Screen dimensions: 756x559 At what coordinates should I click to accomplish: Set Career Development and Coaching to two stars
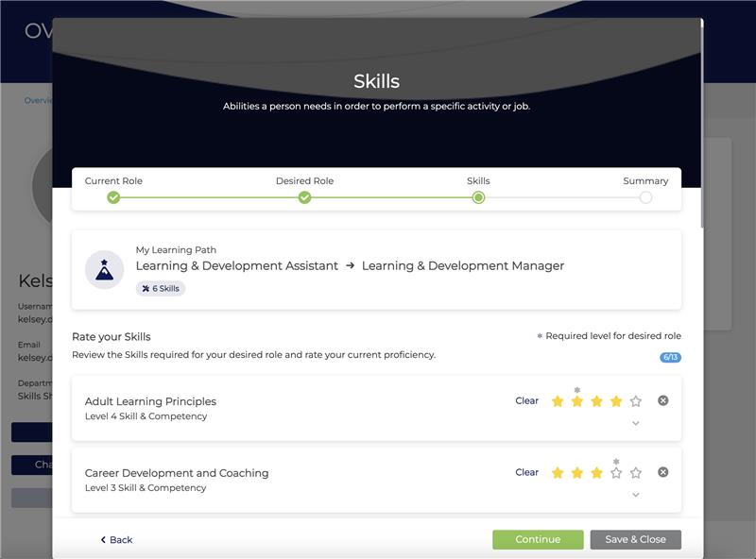[x=577, y=472]
